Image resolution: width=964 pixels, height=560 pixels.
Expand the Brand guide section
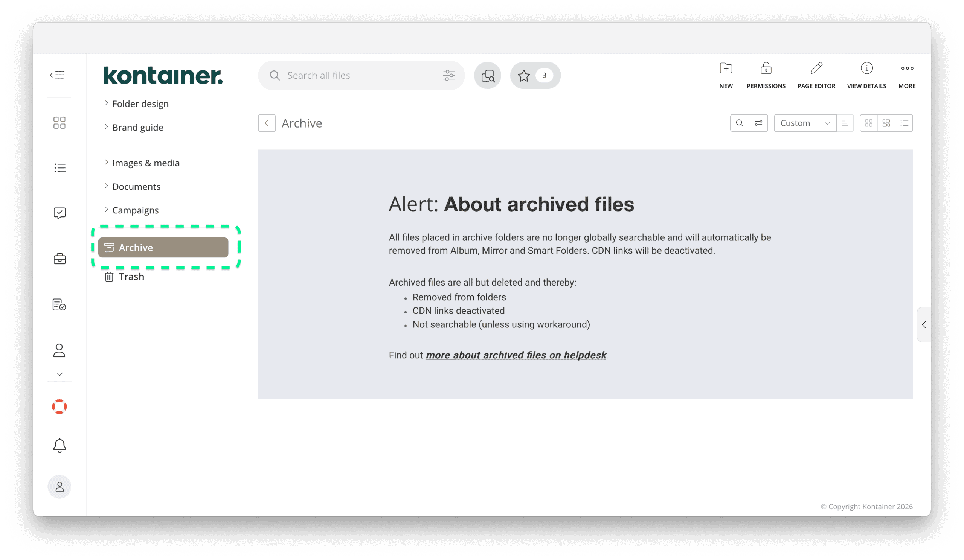click(x=137, y=127)
